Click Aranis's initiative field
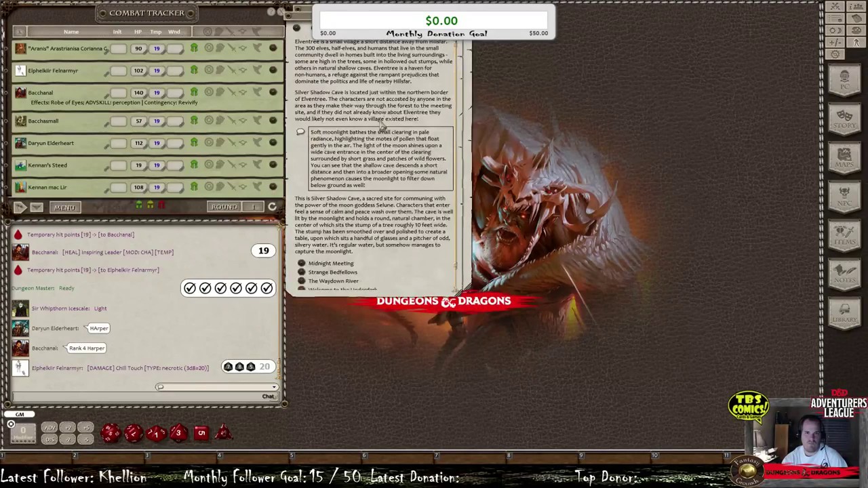The image size is (868, 488). tap(118, 48)
